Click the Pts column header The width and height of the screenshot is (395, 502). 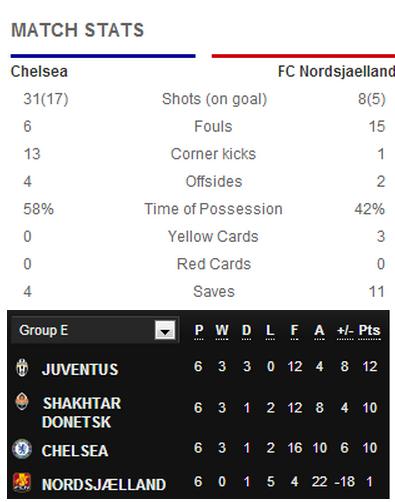tap(369, 331)
